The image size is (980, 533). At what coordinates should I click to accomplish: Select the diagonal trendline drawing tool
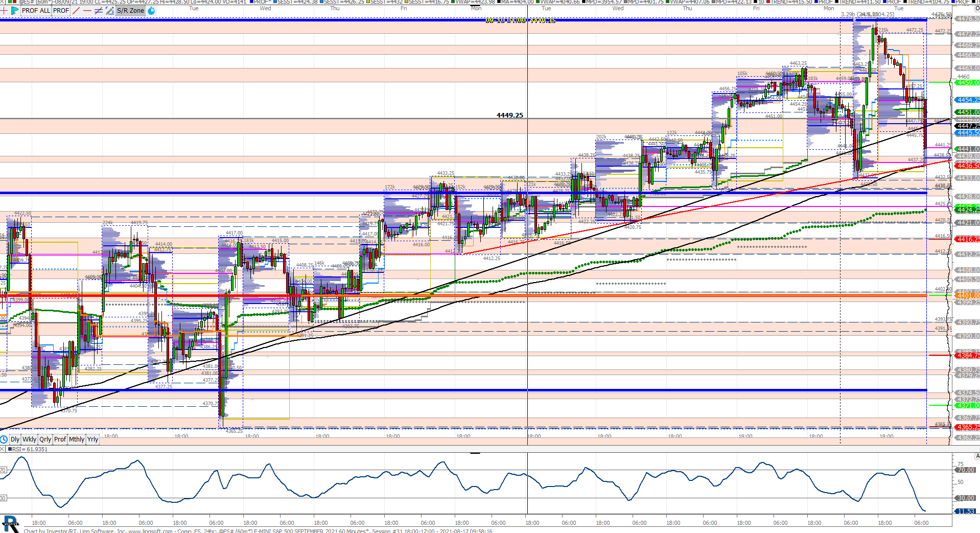pyautogui.click(x=76, y=10)
